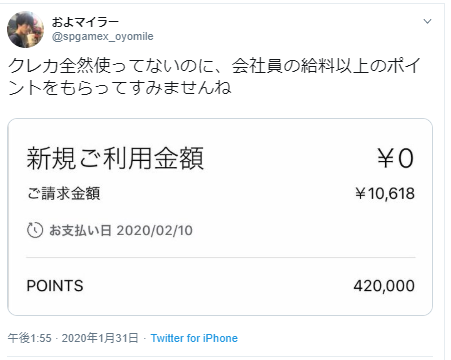
Task: Click the お支払い日 2020/02/10 payment date
Action: (x=121, y=230)
